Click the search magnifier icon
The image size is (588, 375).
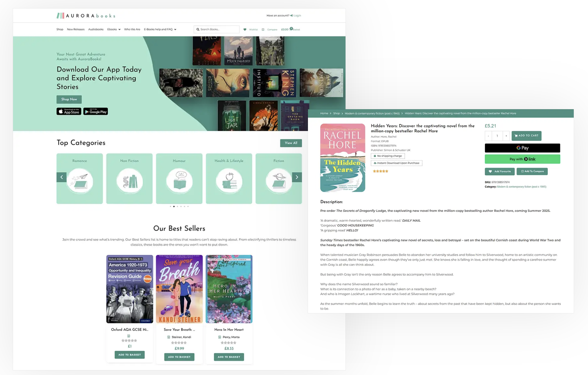coord(198,29)
